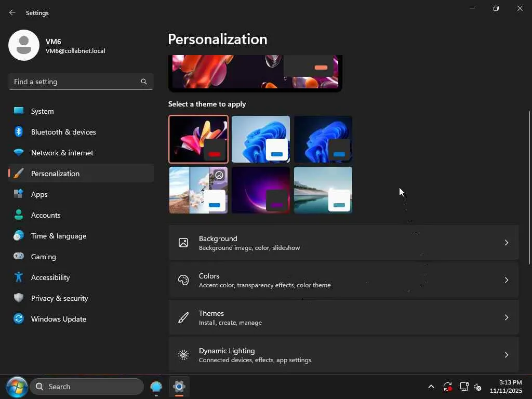Expand the Background settings chevron
Image resolution: width=532 pixels, height=399 pixels.
(x=506, y=243)
